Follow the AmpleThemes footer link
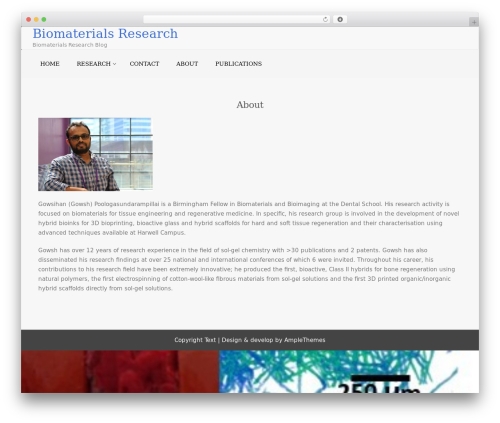 click(x=304, y=340)
